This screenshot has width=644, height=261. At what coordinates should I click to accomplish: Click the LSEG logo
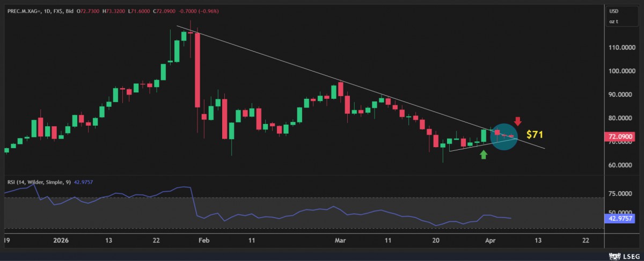(624, 255)
